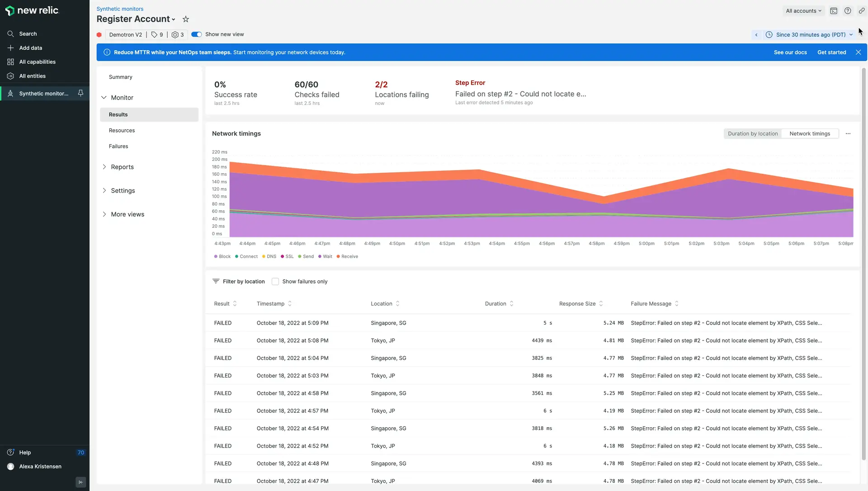The width and height of the screenshot is (868, 491).
Task: Toggle the Show new view switch
Action: point(197,34)
